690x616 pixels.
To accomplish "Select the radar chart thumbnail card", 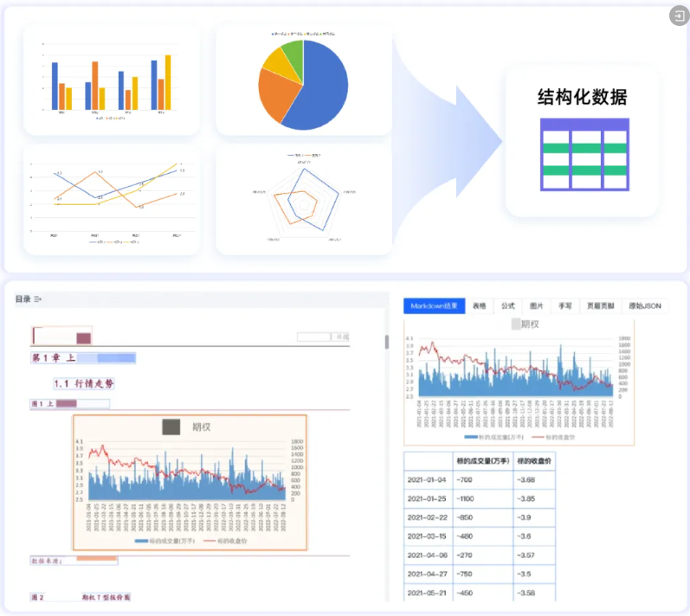I will [304, 200].
